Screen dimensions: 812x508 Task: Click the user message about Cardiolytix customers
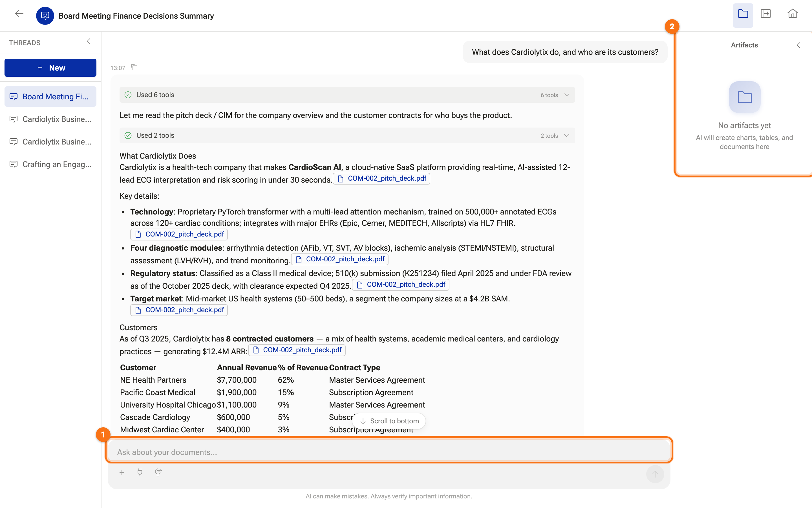(x=565, y=52)
